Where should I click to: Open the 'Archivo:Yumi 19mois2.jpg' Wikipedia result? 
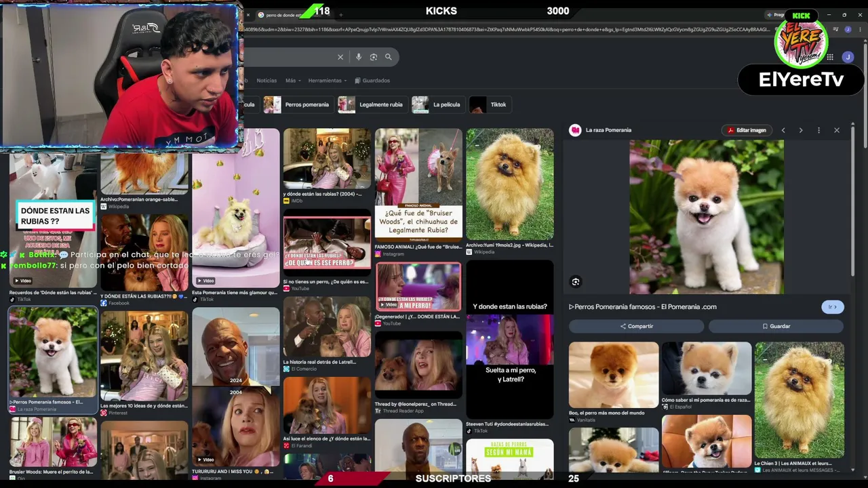click(510, 192)
